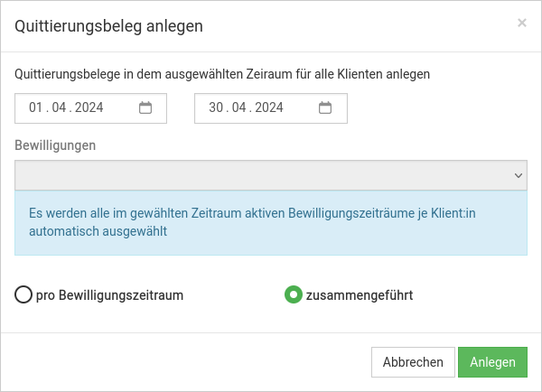This screenshot has width=542, height=392.
Task: Click the zusammengeführt label text
Action: tap(360, 294)
